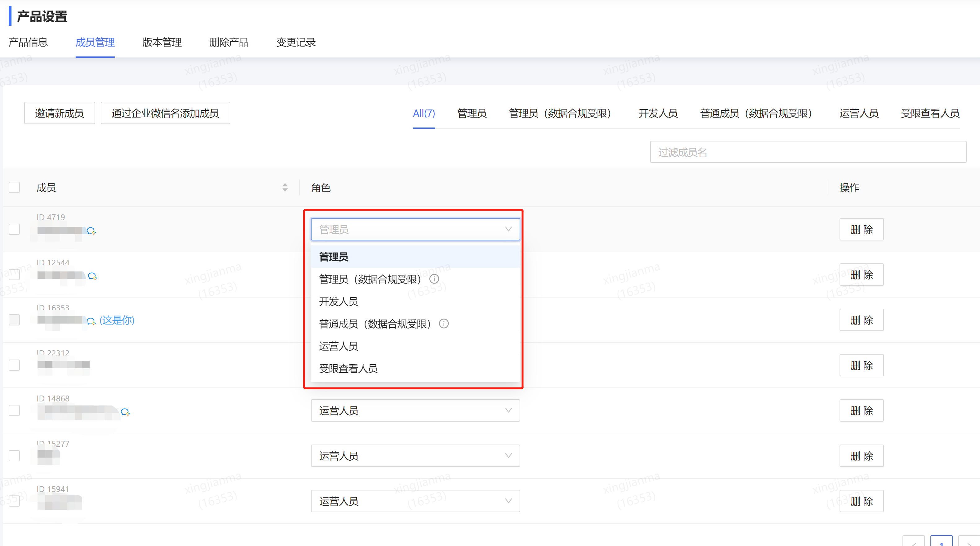The image size is (980, 546).
Task: Delete member ID 15941 with 删除 button
Action: [x=862, y=501]
